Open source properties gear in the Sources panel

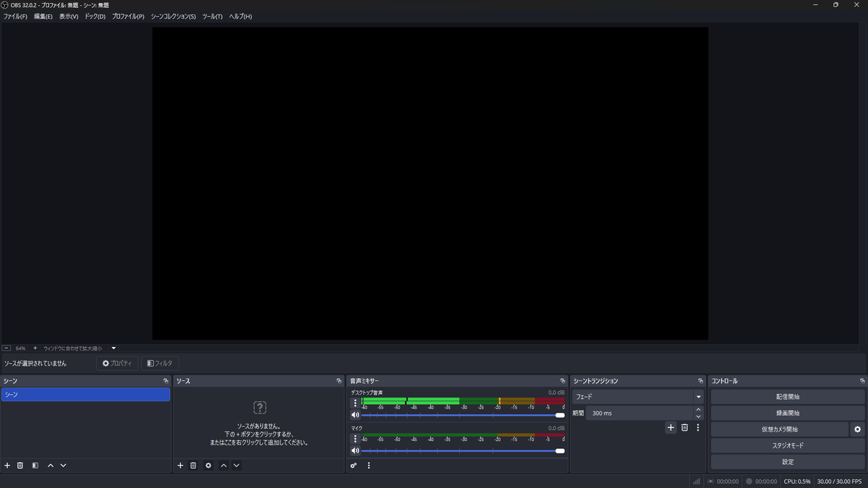click(x=208, y=466)
